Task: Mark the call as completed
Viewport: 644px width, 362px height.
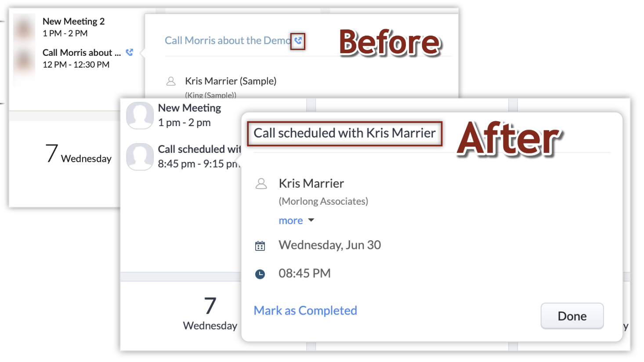Action: click(305, 311)
